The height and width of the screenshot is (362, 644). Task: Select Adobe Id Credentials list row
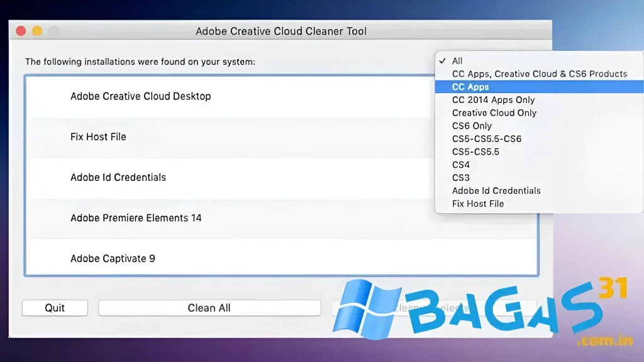(230, 178)
